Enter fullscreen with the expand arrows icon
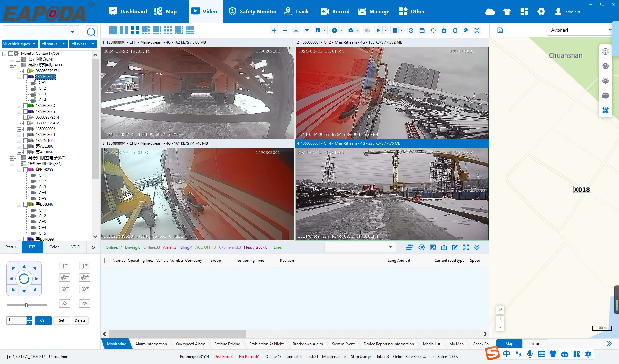The width and height of the screenshot is (619, 364). pyautogui.click(x=477, y=30)
